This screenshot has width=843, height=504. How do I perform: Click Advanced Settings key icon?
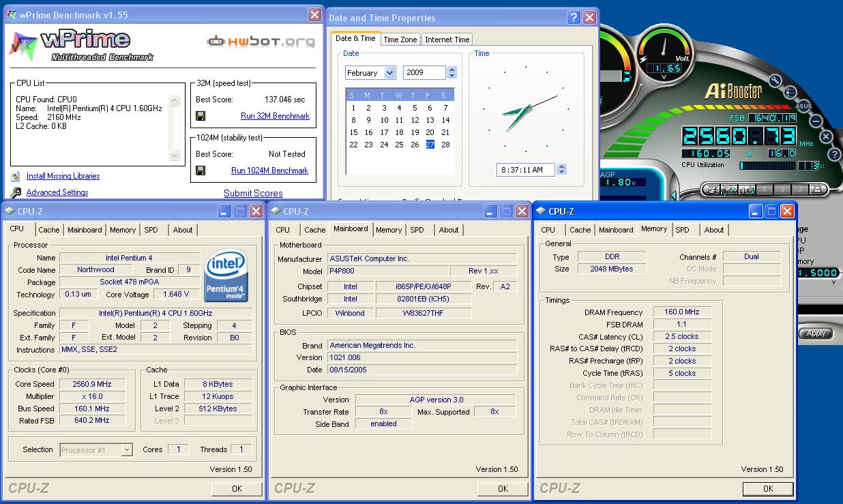16,193
